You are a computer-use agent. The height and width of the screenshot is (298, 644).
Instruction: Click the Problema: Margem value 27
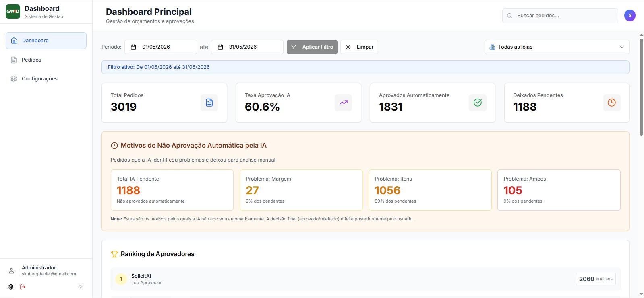253,190
